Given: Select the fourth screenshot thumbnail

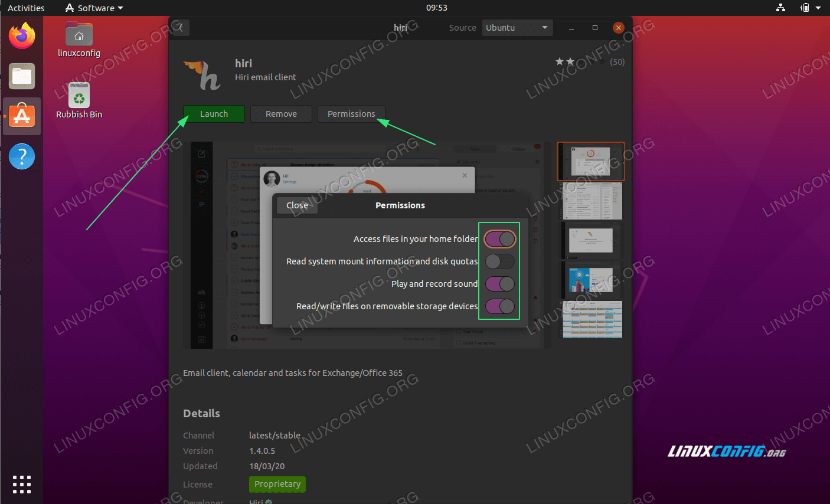Looking at the screenshot, I should 591,280.
